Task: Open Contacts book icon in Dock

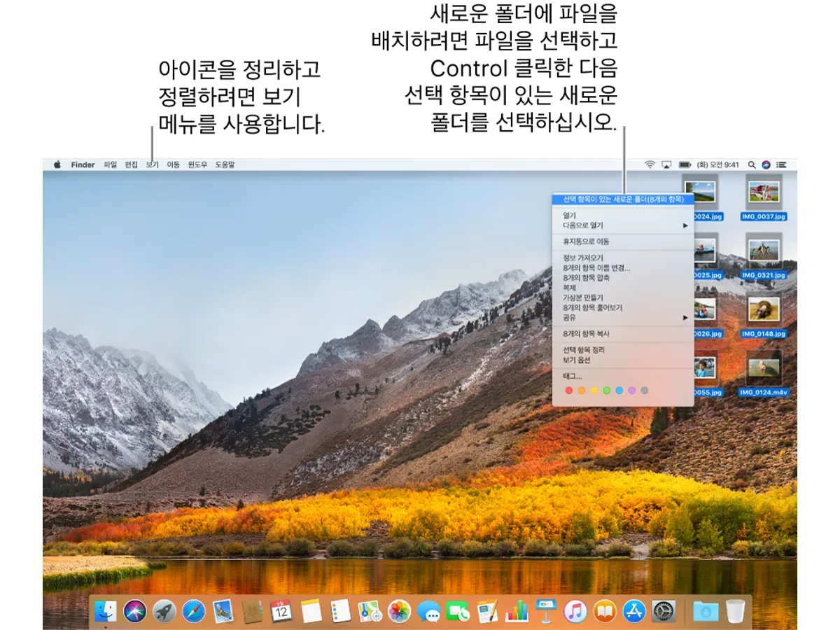Action: click(253, 611)
